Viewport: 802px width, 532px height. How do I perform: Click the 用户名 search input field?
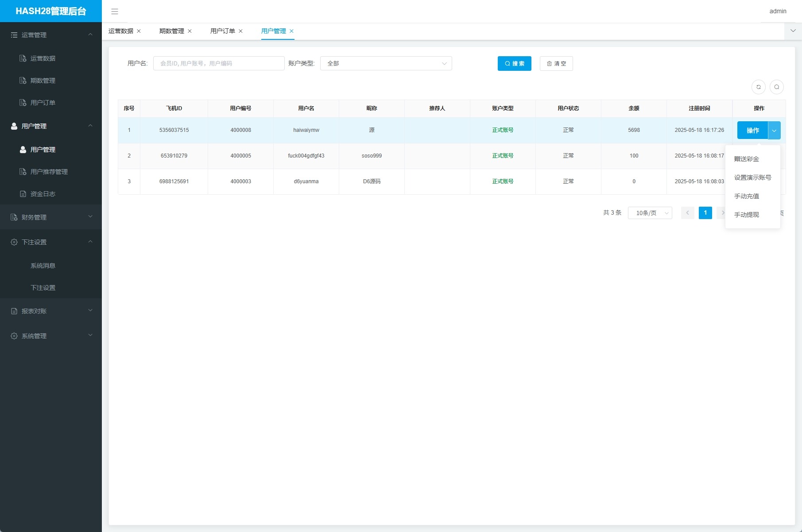tap(219, 64)
